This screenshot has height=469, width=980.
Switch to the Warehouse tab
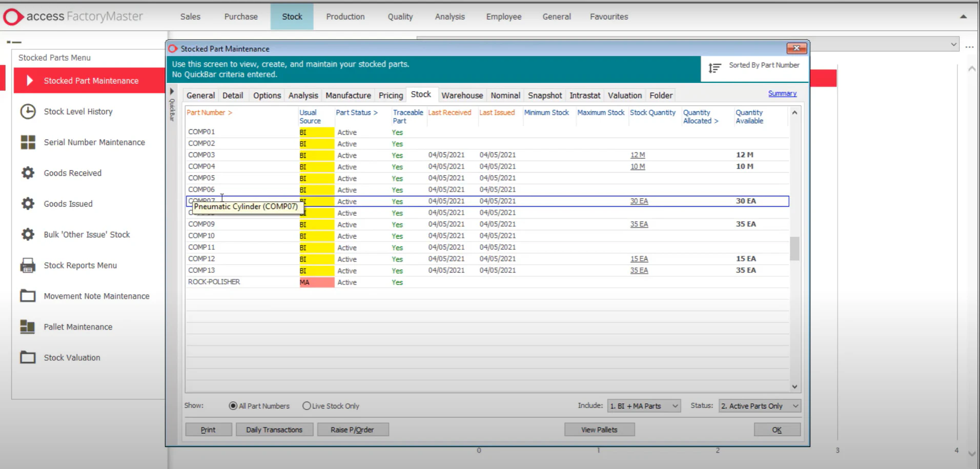tap(461, 95)
